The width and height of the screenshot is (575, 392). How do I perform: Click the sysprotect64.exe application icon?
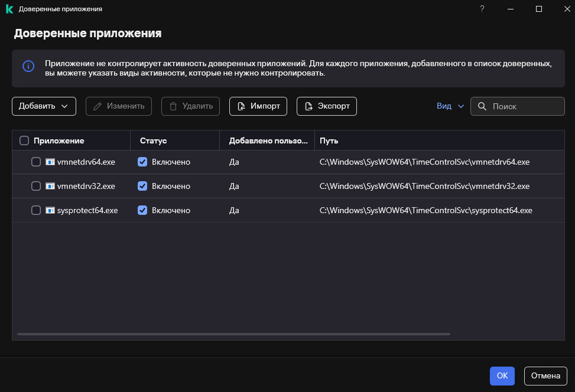(50, 210)
